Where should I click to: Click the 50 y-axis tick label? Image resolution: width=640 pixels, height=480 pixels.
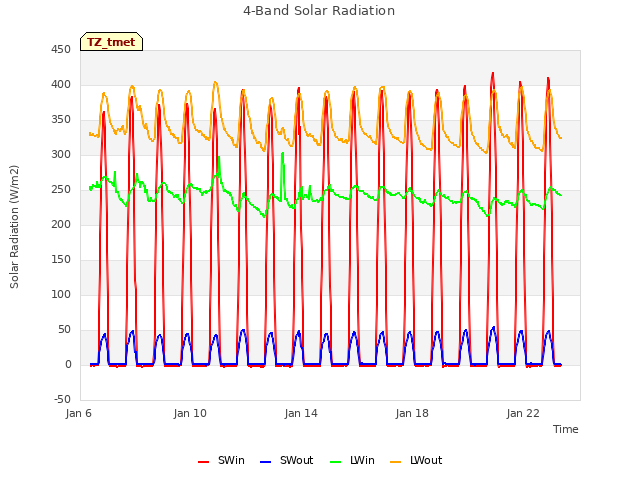[64, 330]
